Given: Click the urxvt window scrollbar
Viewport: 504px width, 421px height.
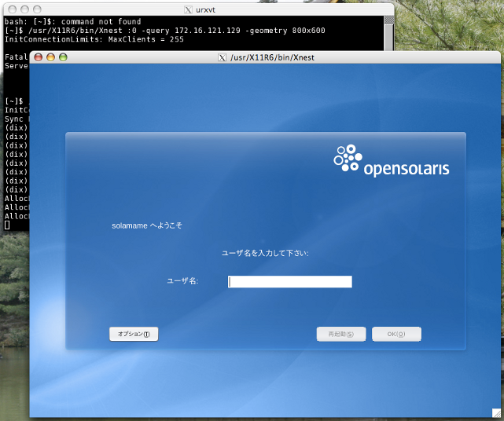Looking at the screenshot, I should coord(389,33).
